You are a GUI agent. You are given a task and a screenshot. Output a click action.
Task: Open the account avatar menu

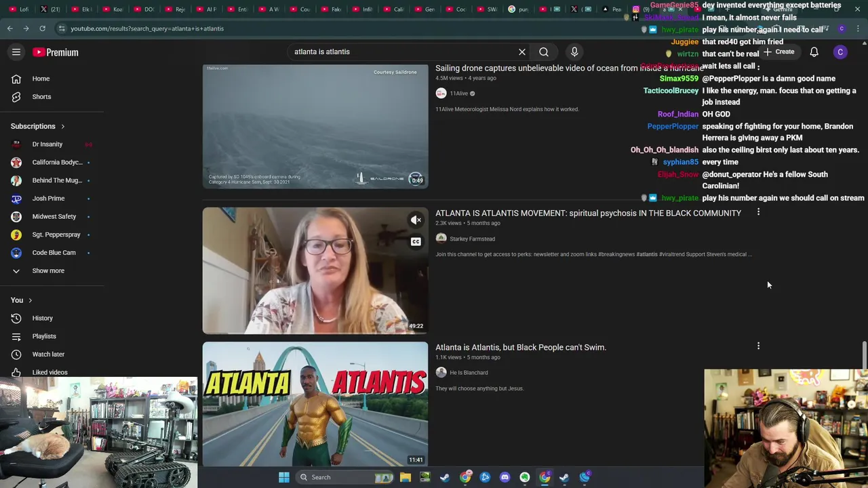click(x=840, y=52)
